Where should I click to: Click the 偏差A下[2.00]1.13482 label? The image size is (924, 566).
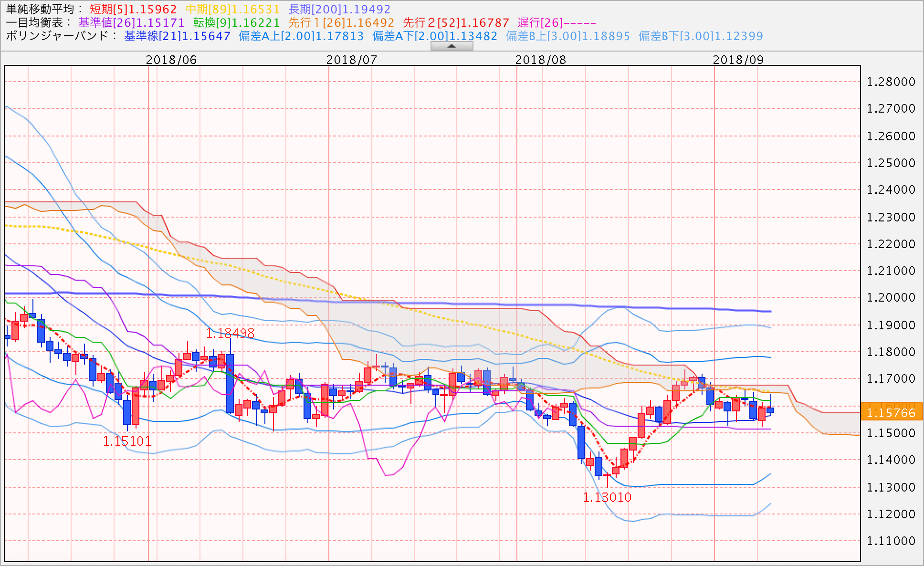pos(435,36)
